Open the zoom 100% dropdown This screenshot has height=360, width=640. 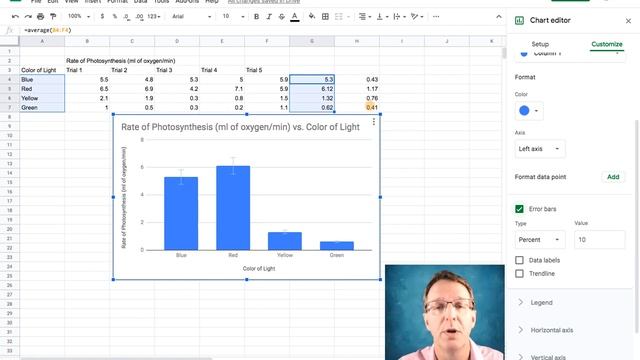[79, 17]
